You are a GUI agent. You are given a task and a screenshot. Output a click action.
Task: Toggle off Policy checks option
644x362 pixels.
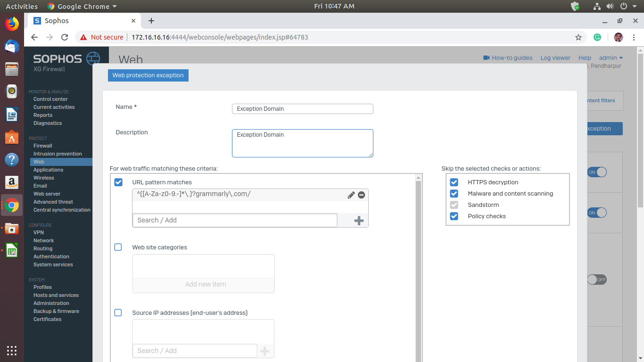(454, 216)
